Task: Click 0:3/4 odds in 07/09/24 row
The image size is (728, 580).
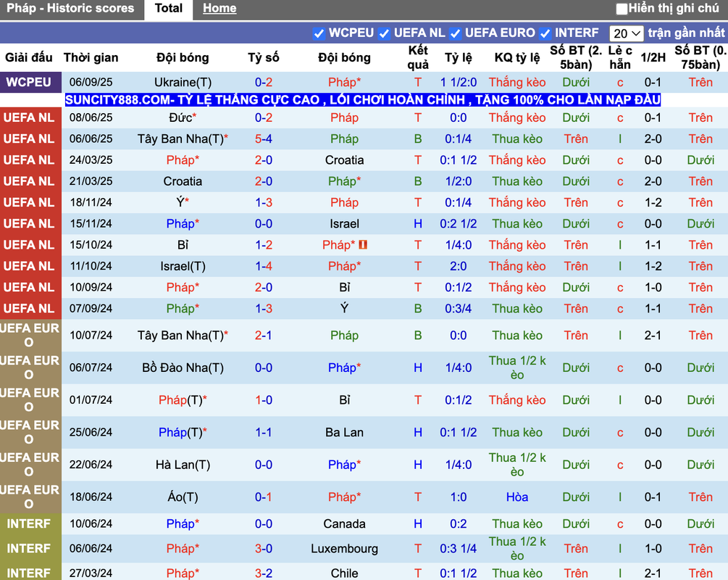Action: (459, 309)
